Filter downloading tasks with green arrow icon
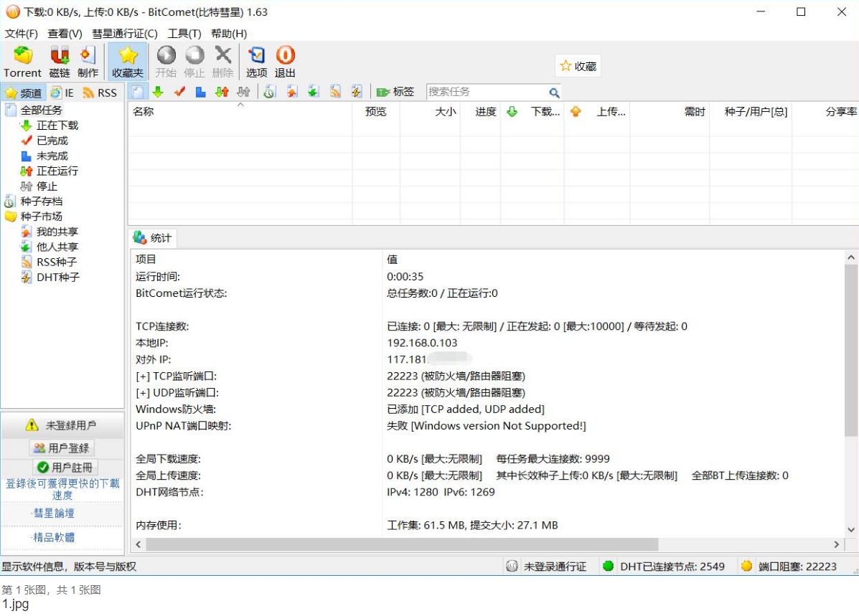The height and width of the screenshot is (616, 859). [158, 92]
